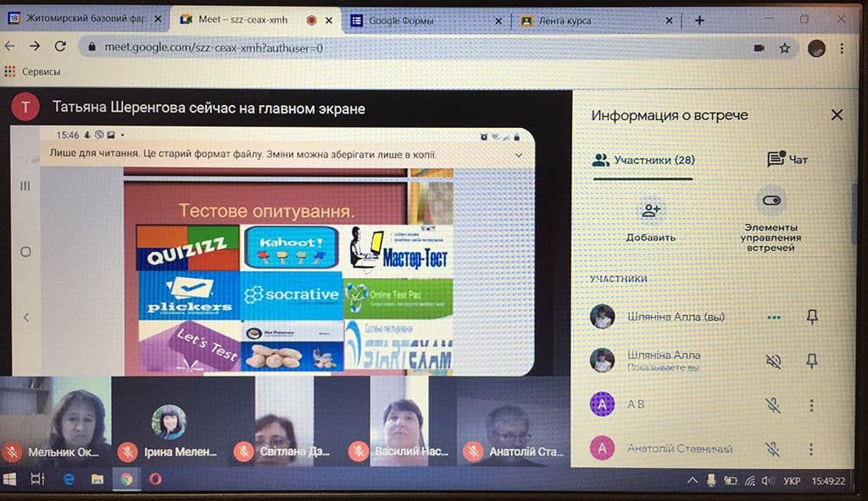Select Шляяніна Алла (вы) participant row
Viewport: 868px width, 501px height.
tap(712, 317)
